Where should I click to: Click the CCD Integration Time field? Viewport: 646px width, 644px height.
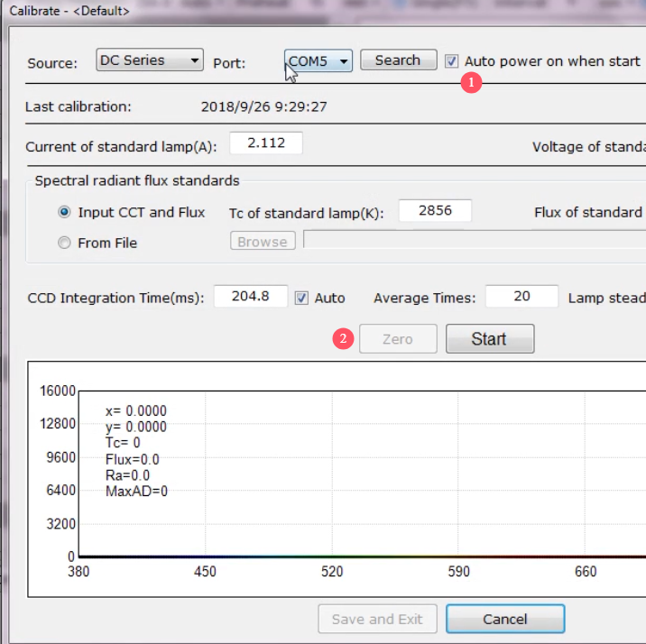click(x=251, y=296)
